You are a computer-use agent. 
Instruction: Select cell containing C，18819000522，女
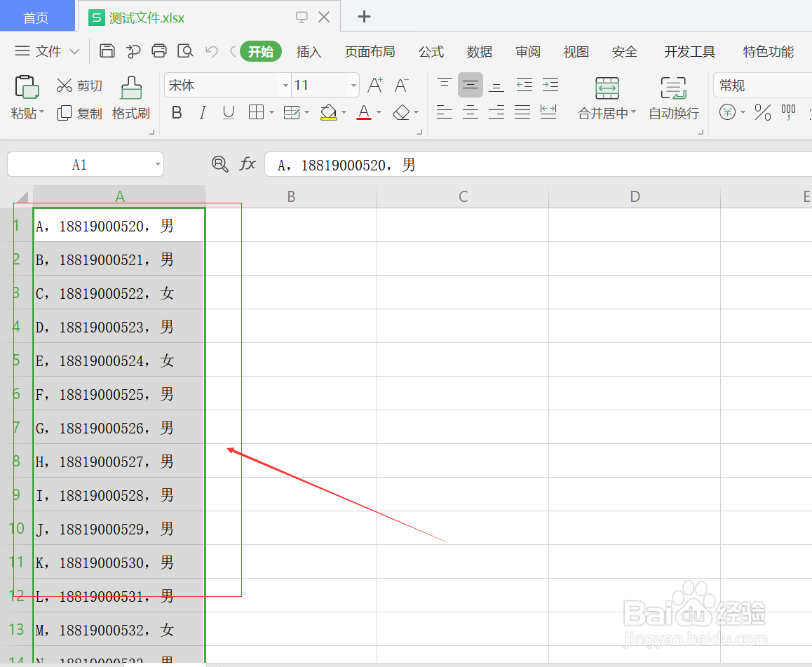[119, 293]
